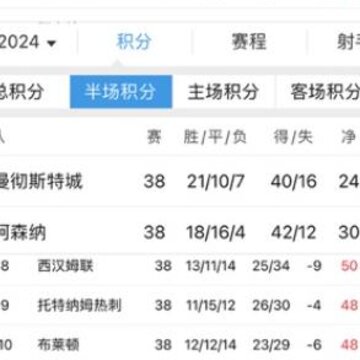This screenshot has height=360, width=360.
Task: Select the 半场积分 sub-tab
Action: point(121,92)
